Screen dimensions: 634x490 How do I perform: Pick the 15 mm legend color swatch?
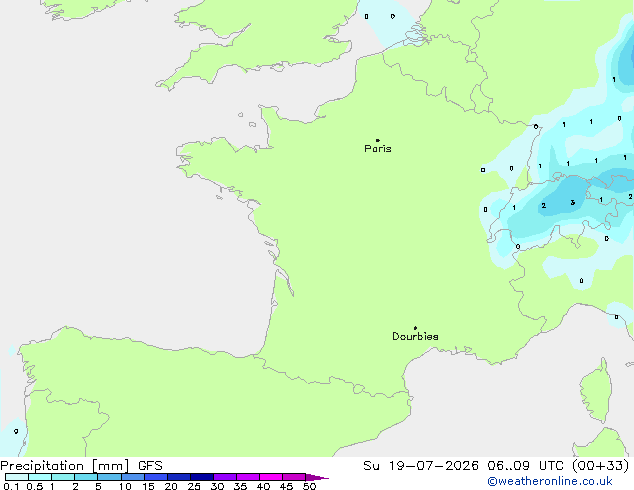pyautogui.click(x=156, y=477)
